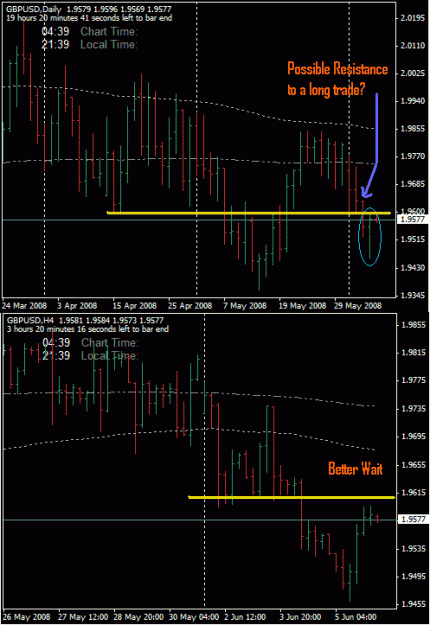
Task: Click the 1.9940 price level
Action: coord(412,101)
